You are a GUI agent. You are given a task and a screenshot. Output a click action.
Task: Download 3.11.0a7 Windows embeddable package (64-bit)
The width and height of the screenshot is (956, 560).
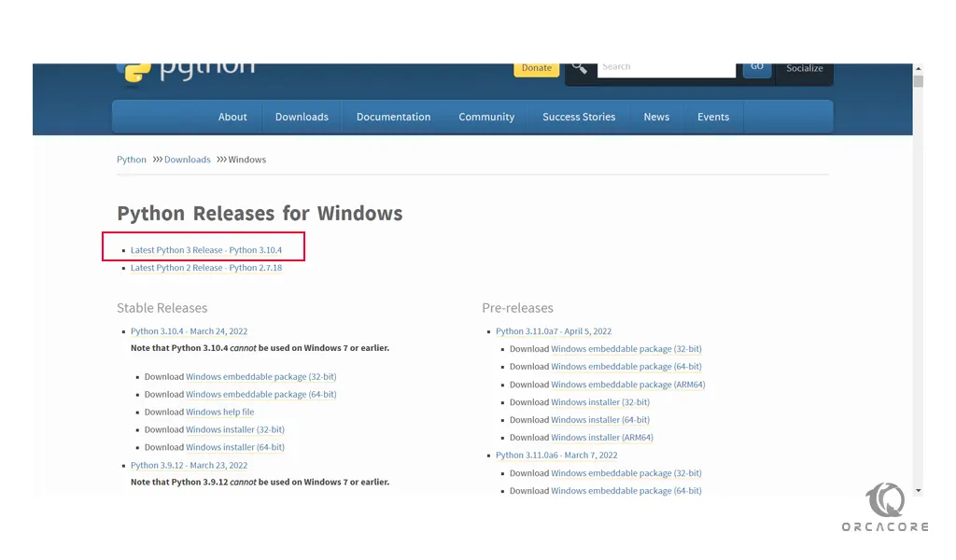click(x=626, y=367)
